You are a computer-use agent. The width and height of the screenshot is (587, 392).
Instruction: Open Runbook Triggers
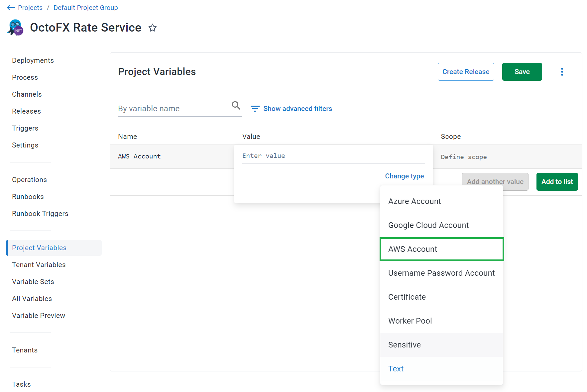coord(40,214)
